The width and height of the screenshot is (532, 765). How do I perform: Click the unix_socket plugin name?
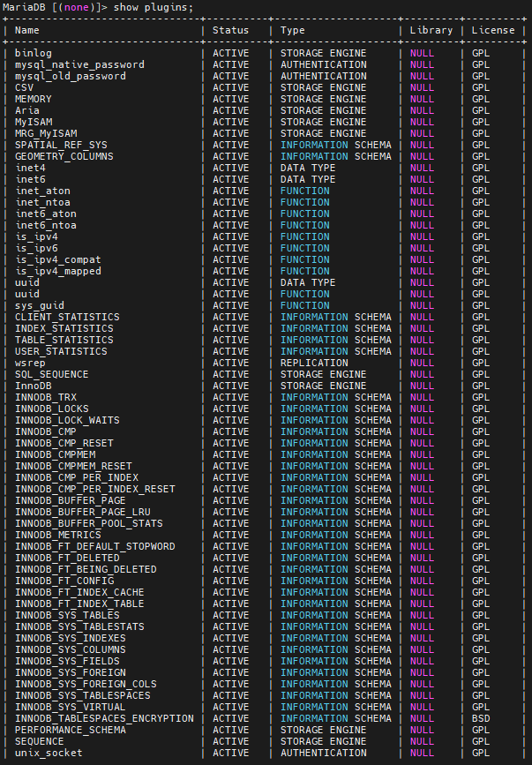coord(49,753)
